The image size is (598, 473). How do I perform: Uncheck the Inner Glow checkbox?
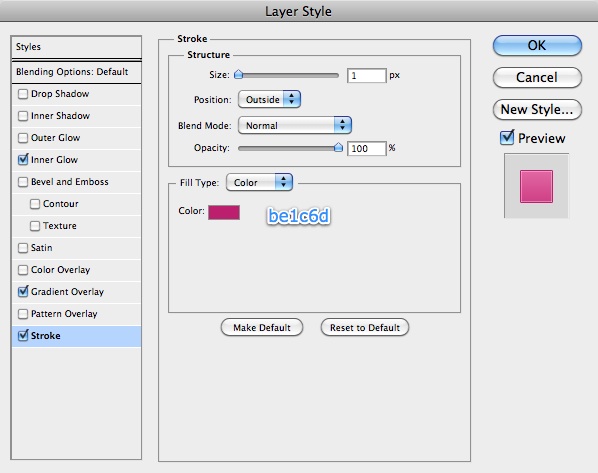click(x=23, y=159)
